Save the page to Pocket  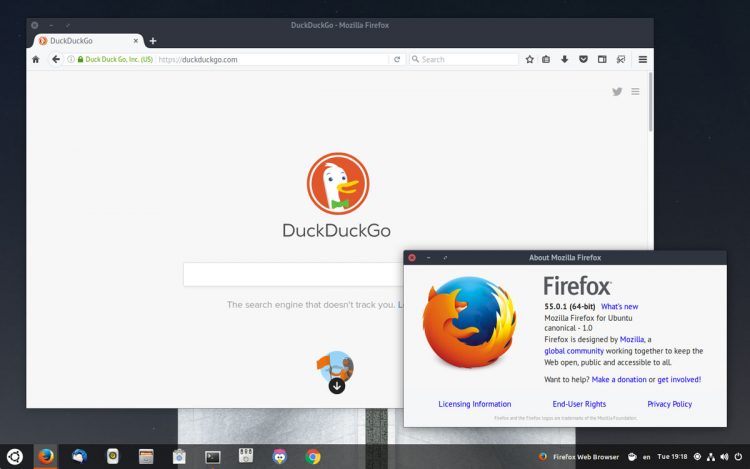click(583, 59)
